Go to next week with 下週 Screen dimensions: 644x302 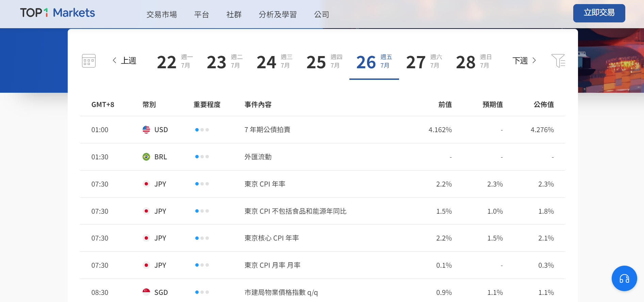click(524, 60)
